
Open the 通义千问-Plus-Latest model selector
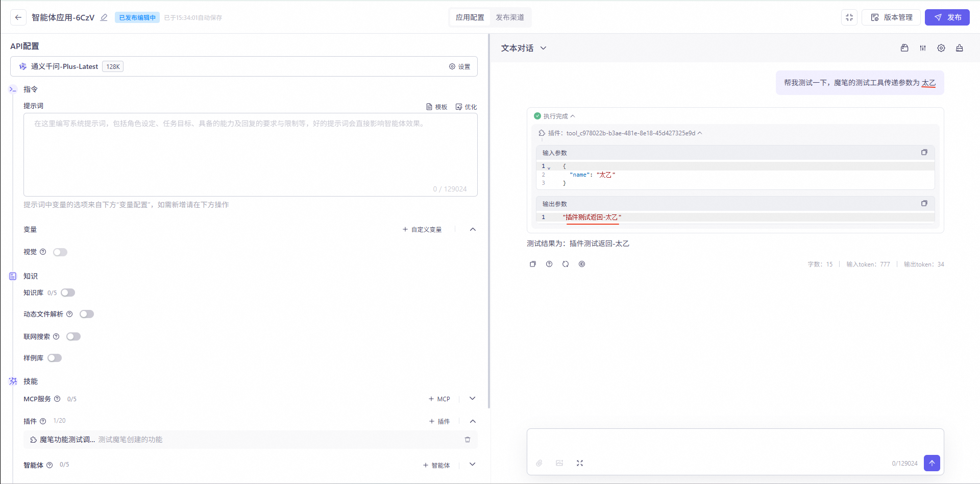(244, 66)
